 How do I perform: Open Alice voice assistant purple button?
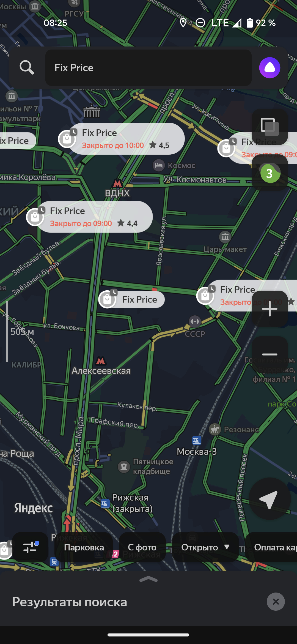[x=269, y=68]
